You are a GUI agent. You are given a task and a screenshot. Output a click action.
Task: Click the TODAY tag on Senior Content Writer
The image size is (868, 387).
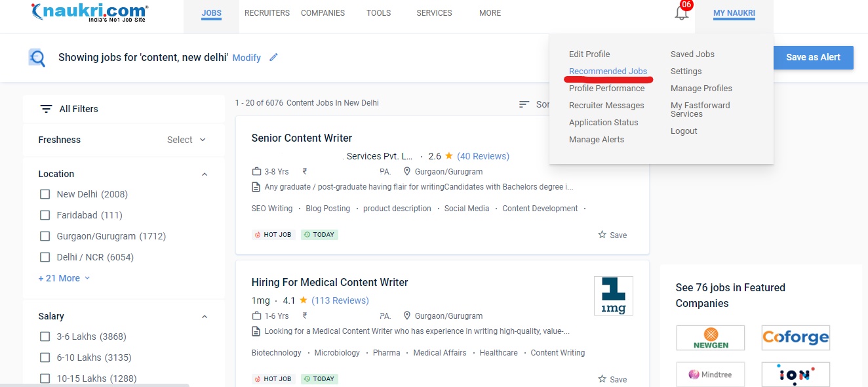tap(319, 234)
